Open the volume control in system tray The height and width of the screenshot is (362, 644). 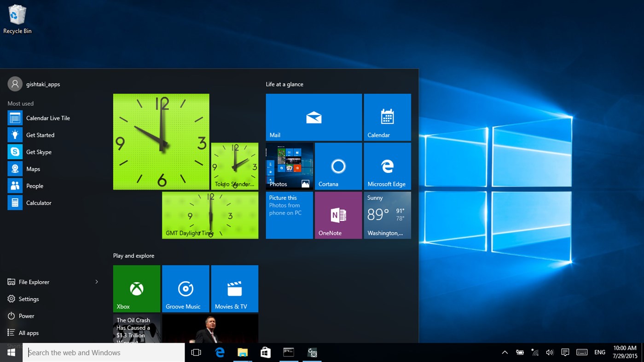coord(550,352)
